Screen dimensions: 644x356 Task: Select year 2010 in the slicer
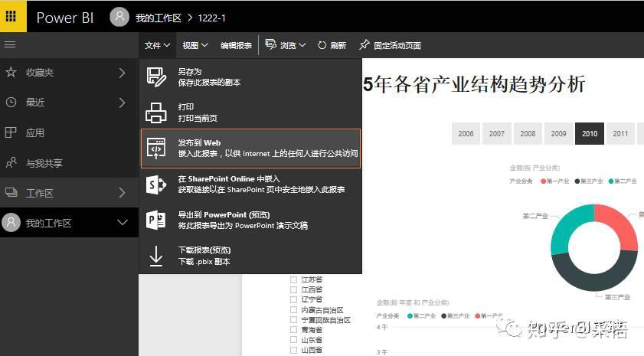click(x=590, y=133)
